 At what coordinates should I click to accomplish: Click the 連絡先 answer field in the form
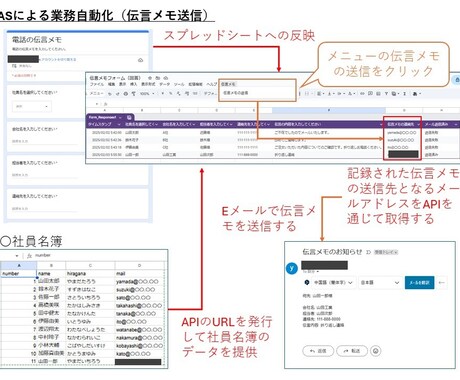(45, 208)
